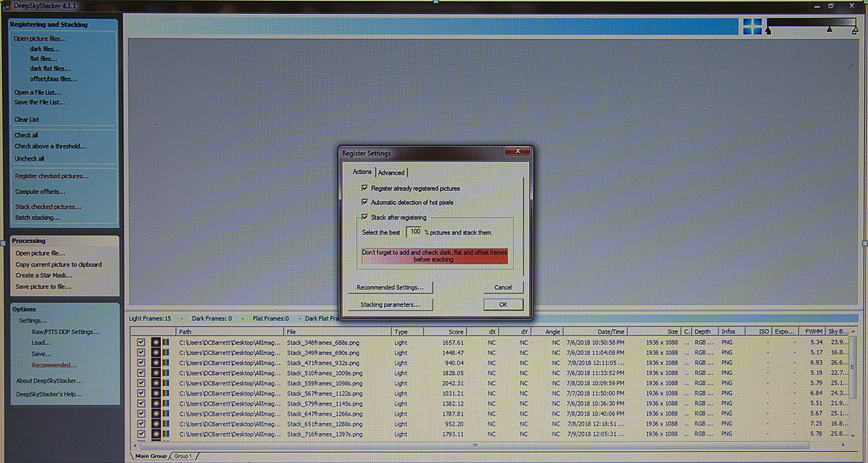Open the Group 1 tab
The image size is (868, 463).
tap(183, 456)
